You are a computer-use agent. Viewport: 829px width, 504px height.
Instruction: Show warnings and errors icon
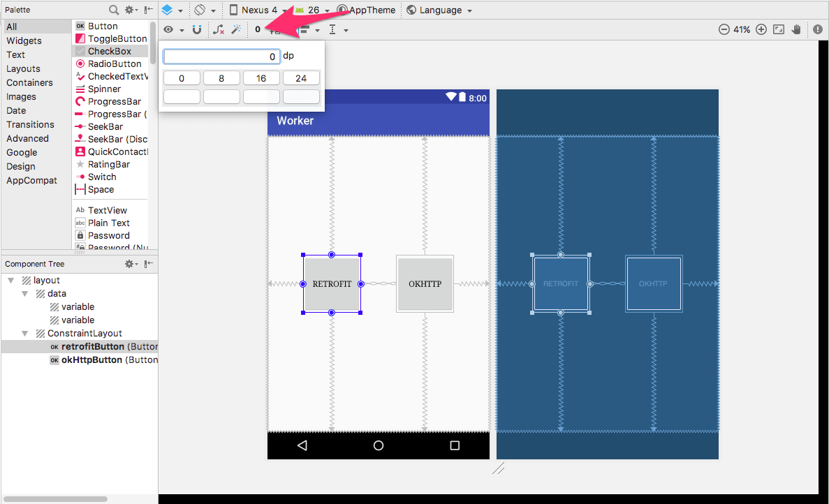(x=818, y=29)
